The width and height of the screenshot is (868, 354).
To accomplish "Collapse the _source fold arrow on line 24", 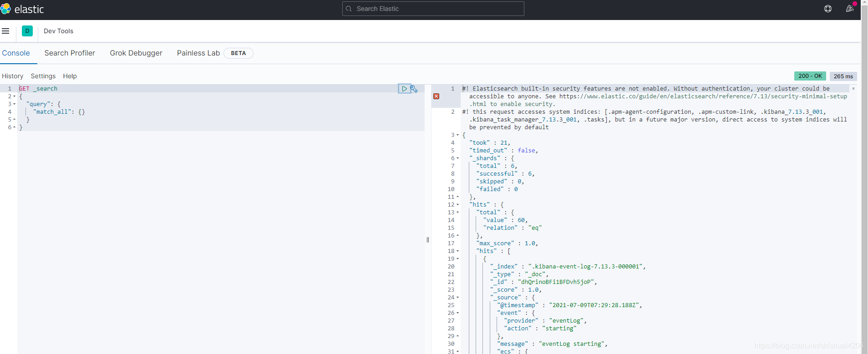I will 457,298.
